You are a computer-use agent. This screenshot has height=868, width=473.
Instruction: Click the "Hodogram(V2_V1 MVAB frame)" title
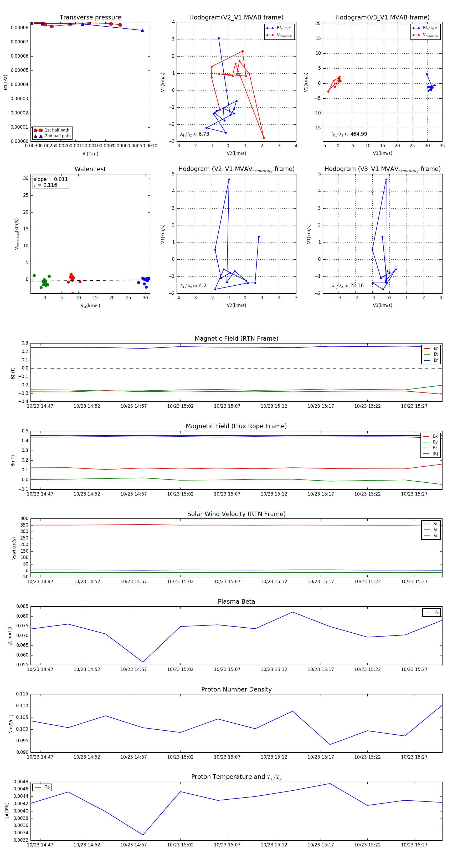pyautogui.click(x=236, y=18)
